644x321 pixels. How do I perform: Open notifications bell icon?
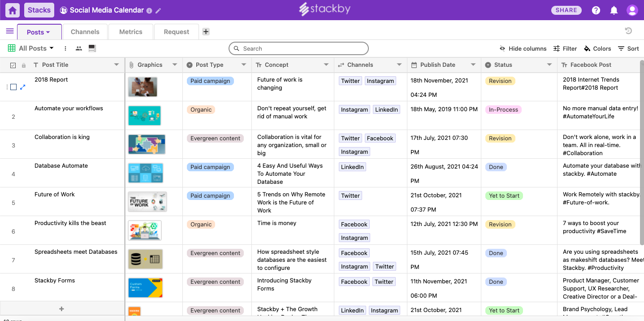click(614, 10)
